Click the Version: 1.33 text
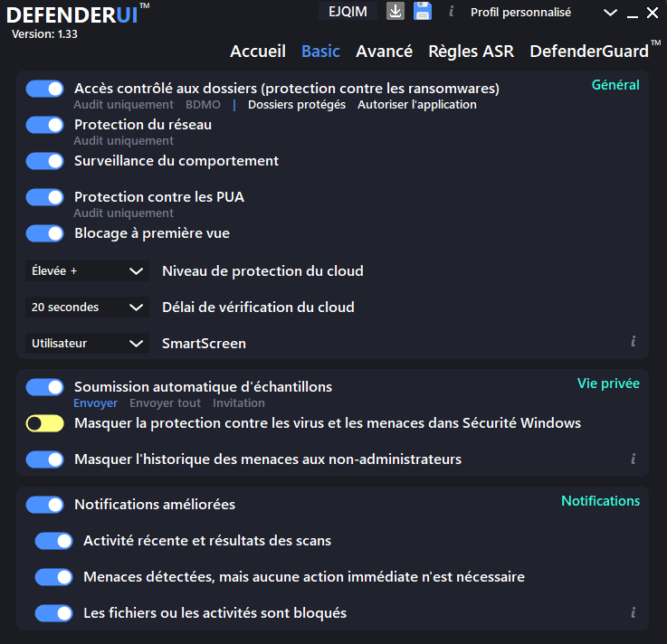Screen dimensions: 667x644 [44, 34]
